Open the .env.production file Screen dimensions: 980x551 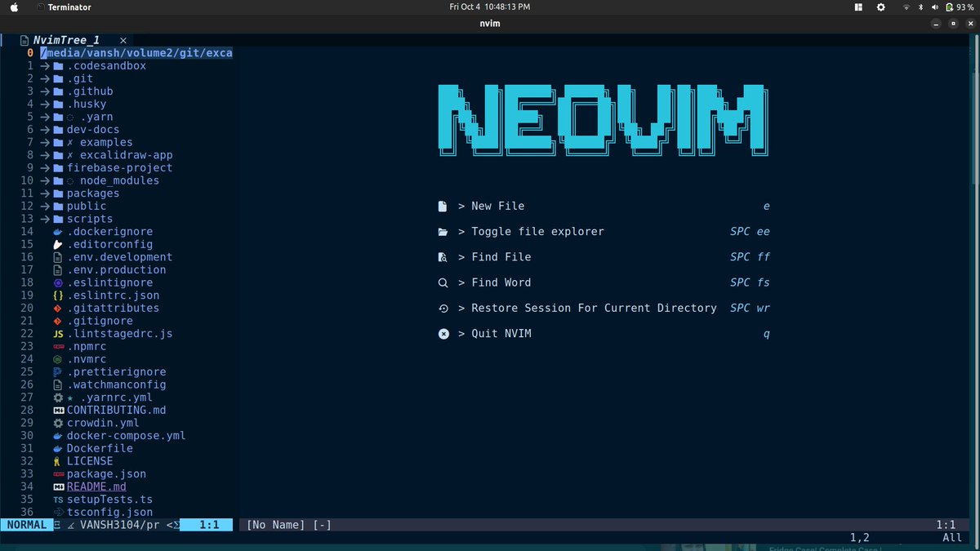coord(116,270)
